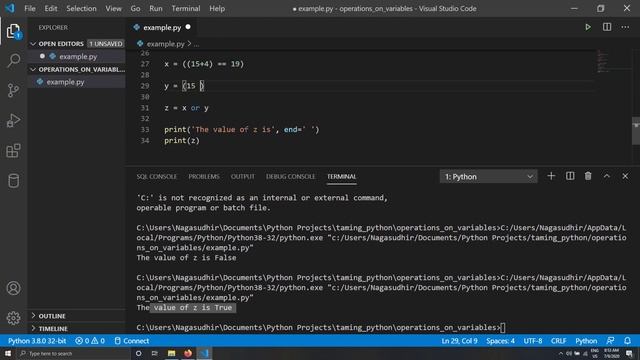Open the Search view in activity bar
The image size is (640, 360).
click(13, 60)
